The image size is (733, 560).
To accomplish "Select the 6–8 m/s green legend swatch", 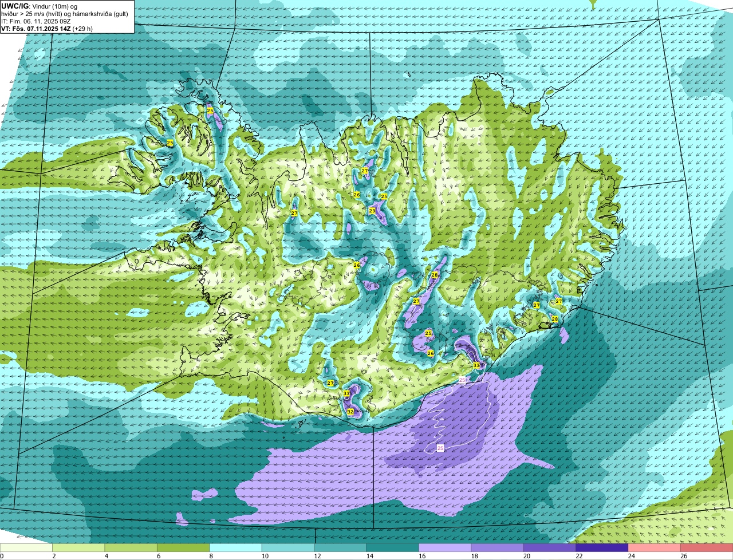I will [x=183, y=548].
